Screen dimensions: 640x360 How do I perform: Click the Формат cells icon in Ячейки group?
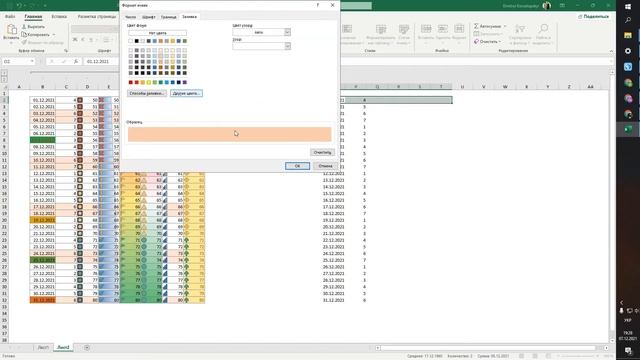point(459,29)
